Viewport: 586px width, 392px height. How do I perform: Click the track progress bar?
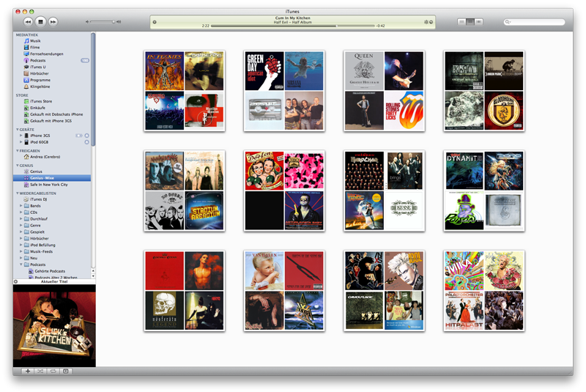coord(292,26)
